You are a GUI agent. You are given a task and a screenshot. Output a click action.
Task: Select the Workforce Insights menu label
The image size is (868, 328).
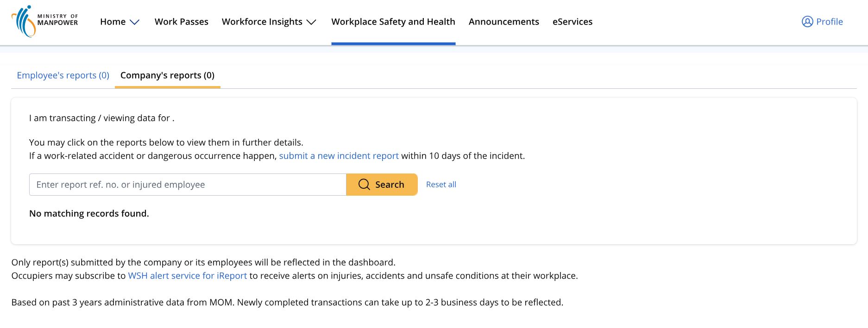click(262, 22)
